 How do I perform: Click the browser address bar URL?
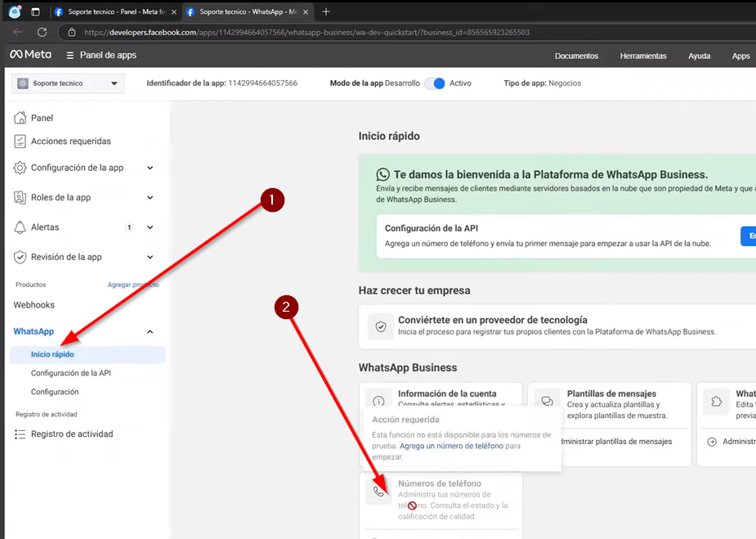pyautogui.click(x=306, y=33)
